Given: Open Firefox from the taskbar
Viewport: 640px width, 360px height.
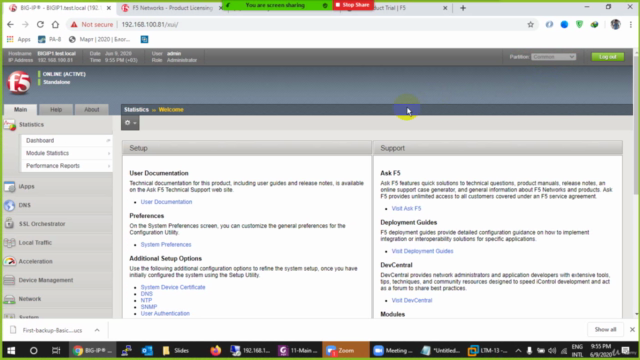Looking at the screenshot, I should coord(216,351).
